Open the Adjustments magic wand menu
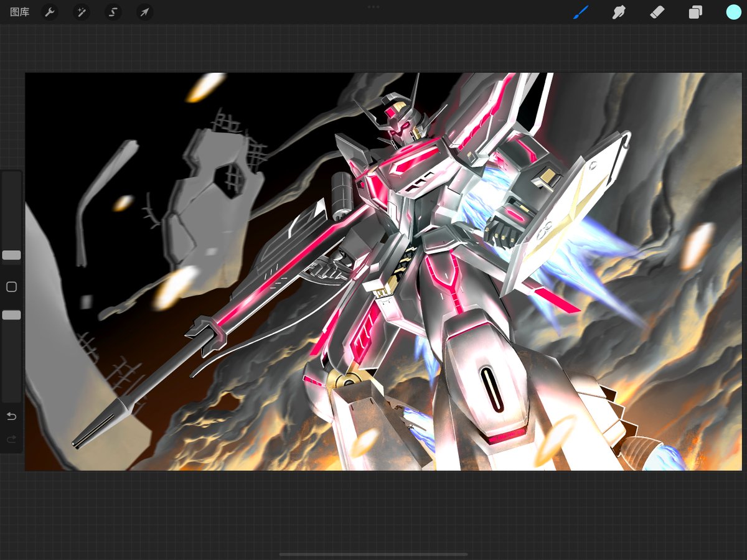The height and width of the screenshot is (560, 747). tap(81, 12)
